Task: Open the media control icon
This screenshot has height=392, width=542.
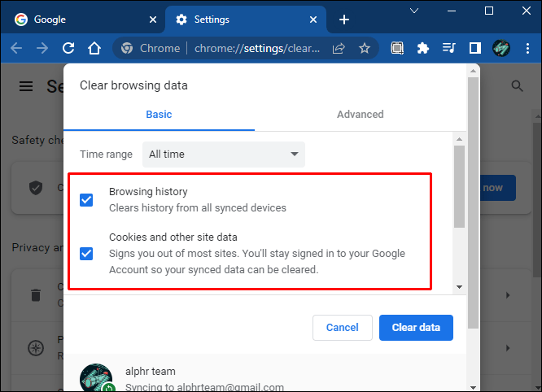Action: click(x=449, y=48)
